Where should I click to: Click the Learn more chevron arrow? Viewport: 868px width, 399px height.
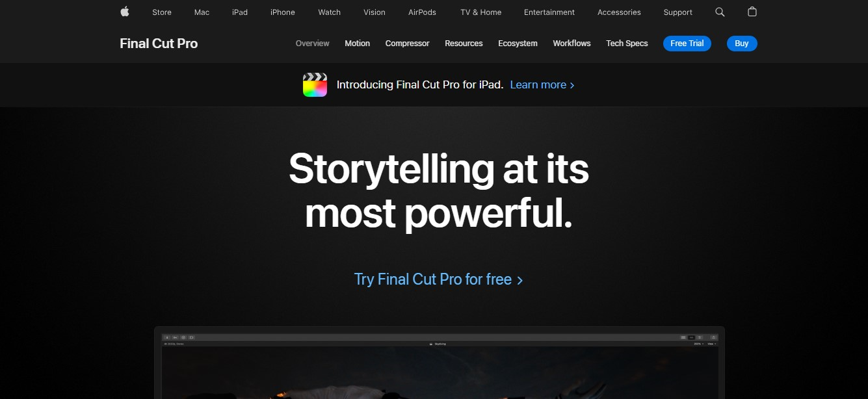pyautogui.click(x=572, y=85)
